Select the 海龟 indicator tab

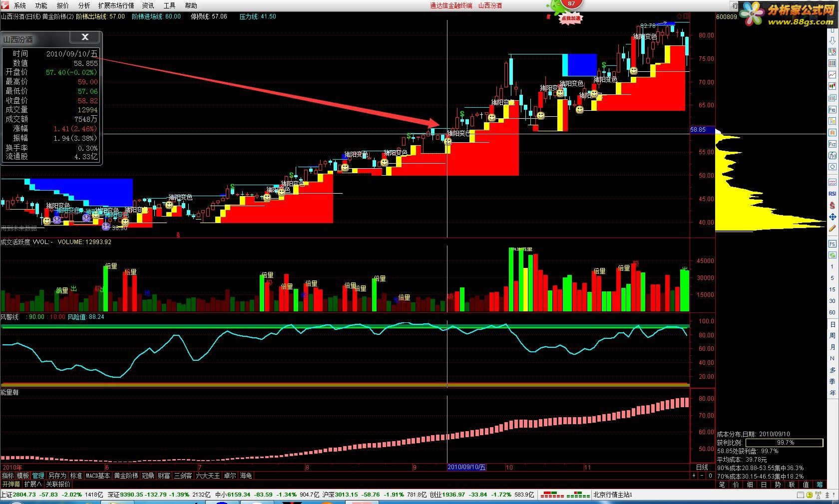[246, 476]
